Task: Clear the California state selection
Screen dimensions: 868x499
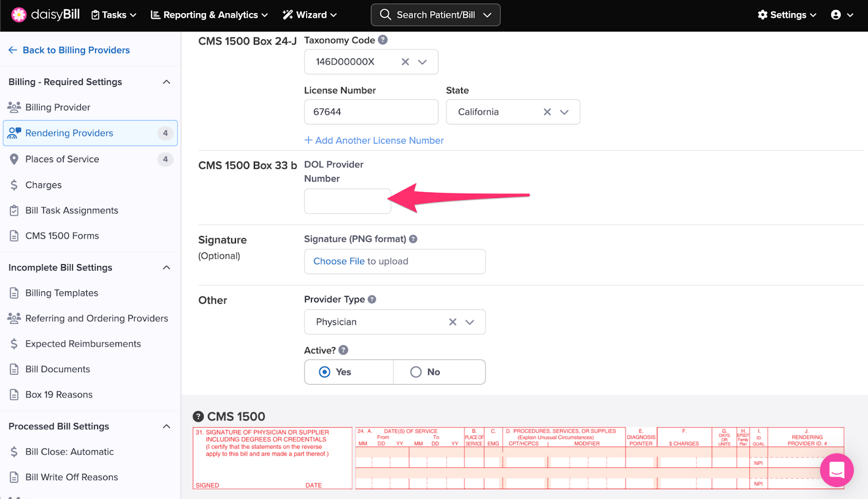Action: click(547, 112)
